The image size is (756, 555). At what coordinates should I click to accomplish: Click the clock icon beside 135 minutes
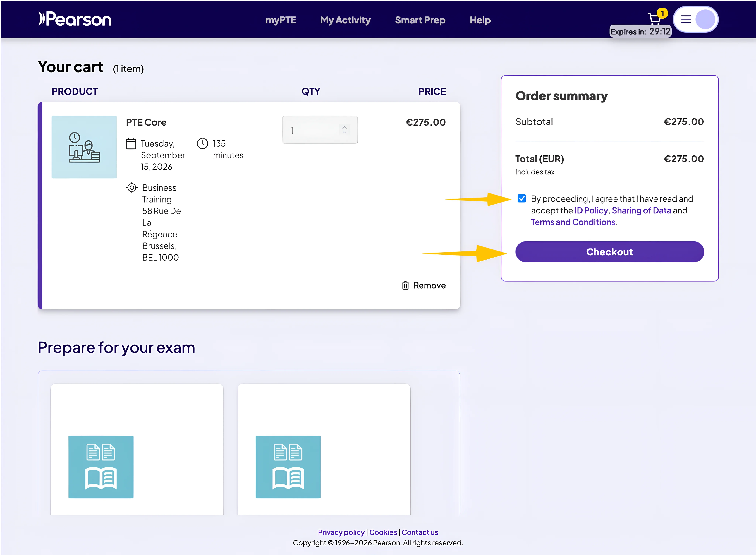coord(202,143)
